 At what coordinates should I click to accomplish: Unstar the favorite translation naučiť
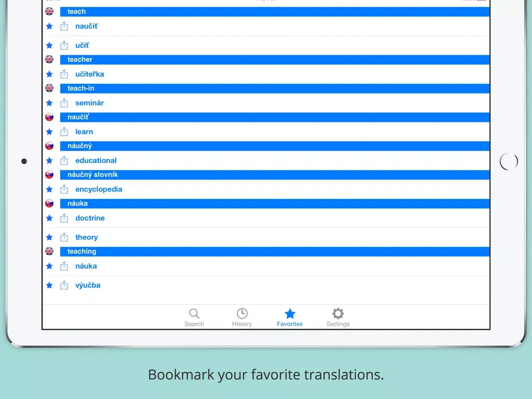coord(49,26)
